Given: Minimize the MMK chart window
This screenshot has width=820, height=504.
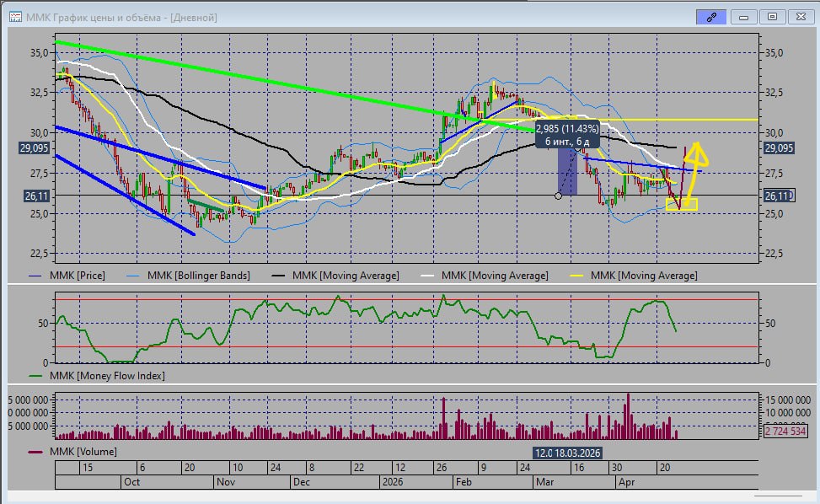Looking at the screenshot, I should coord(743,17).
